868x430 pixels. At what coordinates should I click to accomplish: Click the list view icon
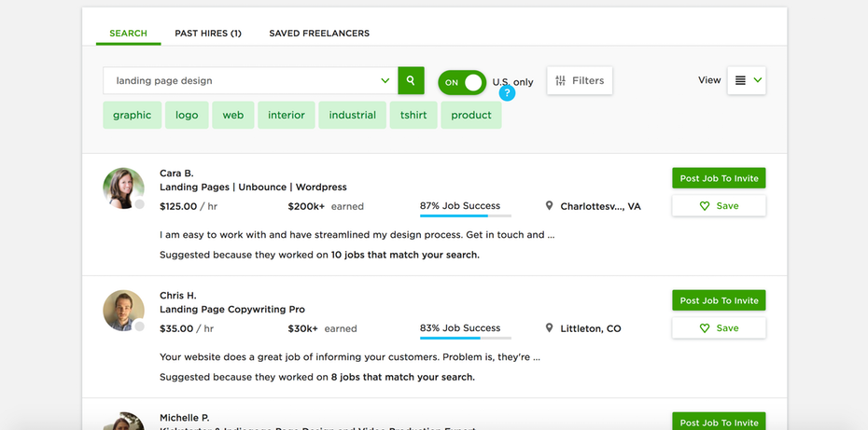[x=740, y=81]
